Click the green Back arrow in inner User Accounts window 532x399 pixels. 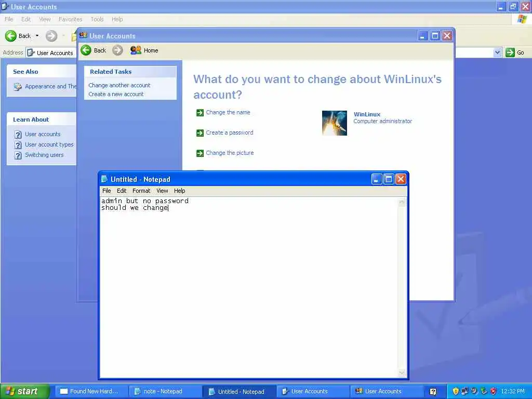click(86, 50)
